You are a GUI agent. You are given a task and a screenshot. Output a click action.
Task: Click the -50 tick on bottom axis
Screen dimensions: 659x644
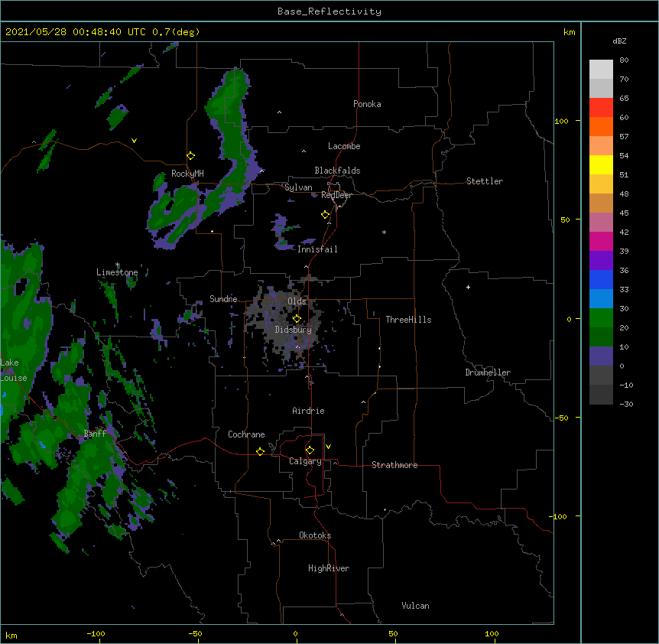click(x=195, y=633)
